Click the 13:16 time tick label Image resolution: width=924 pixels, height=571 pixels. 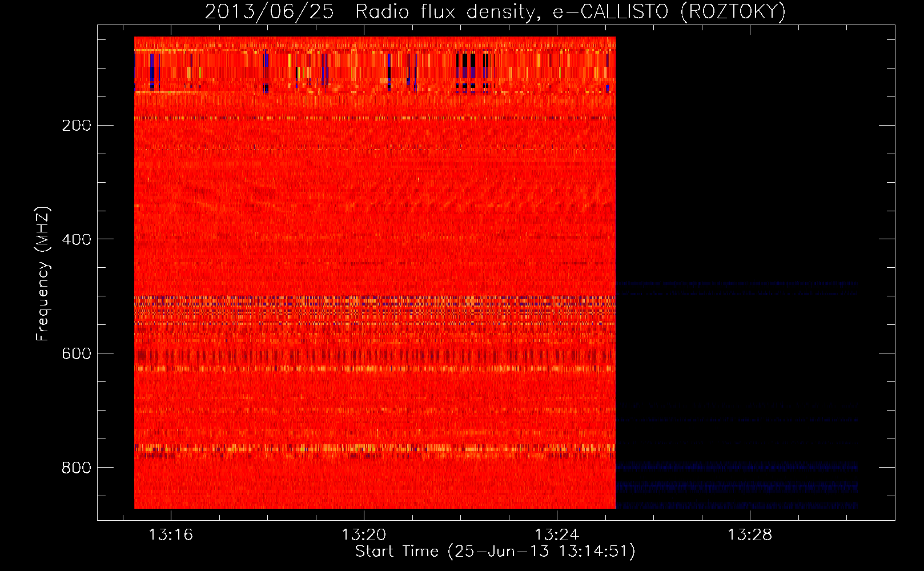pyautogui.click(x=171, y=535)
